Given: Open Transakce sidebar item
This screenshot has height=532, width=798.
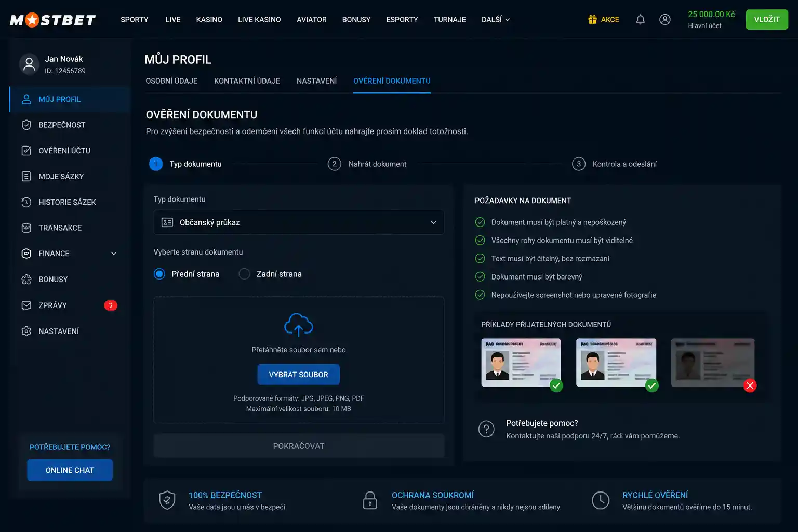Looking at the screenshot, I should 70,228.
